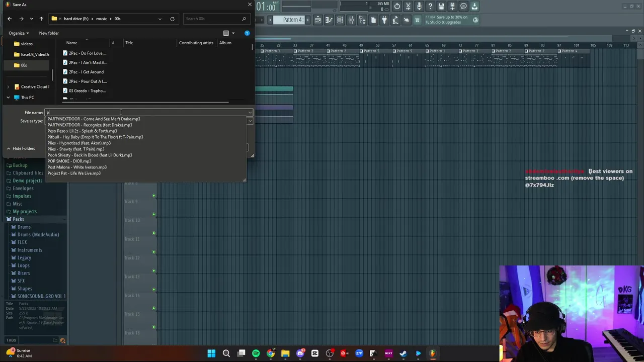Mute Track 13 using its green light
The width and height of the screenshot is (644, 362).
154,270
